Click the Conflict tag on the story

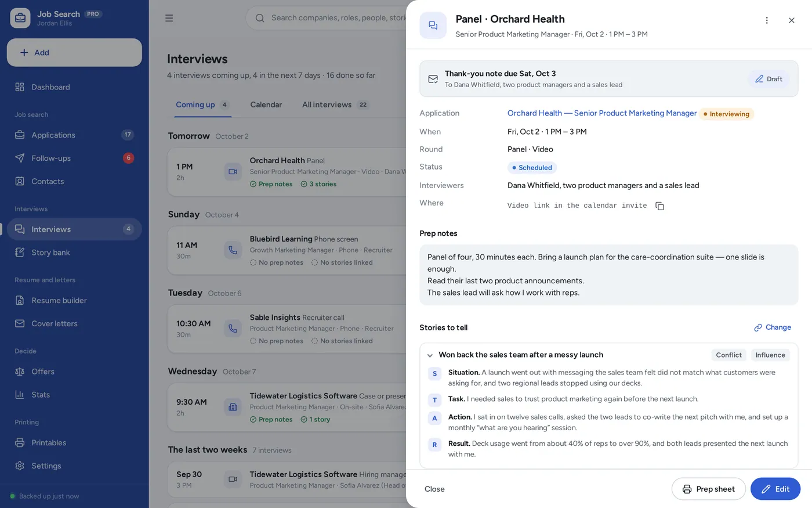pos(728,355)
